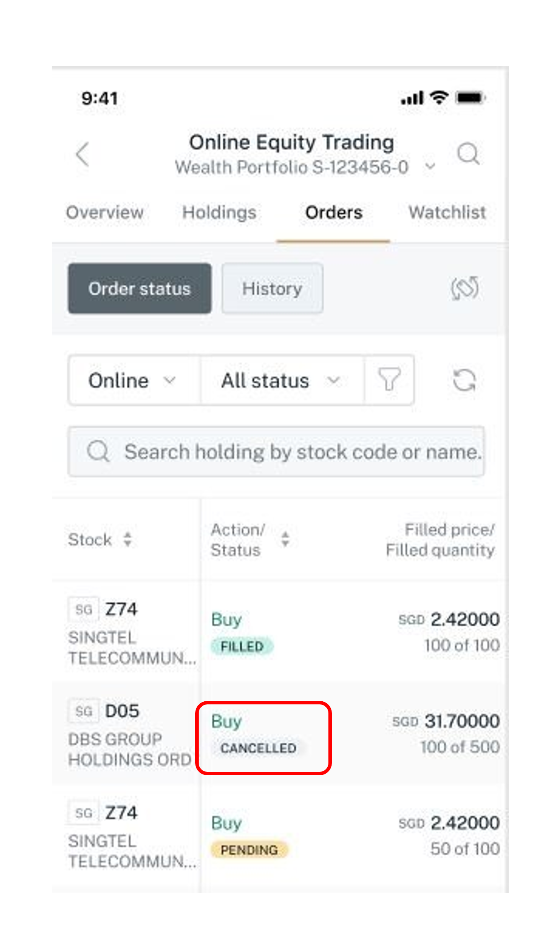Select the Order status toggle
Viewport: 560px width, 948px height.
pyautogui.click(x=140, y=288)
